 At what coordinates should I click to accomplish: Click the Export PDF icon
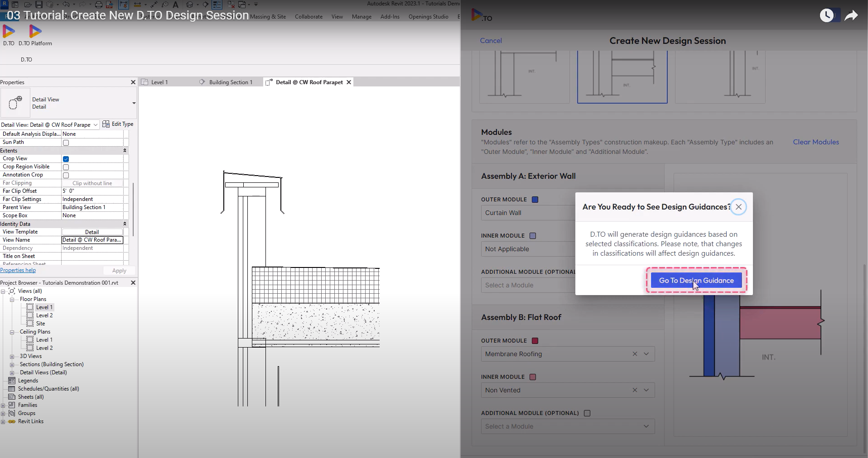109,4
